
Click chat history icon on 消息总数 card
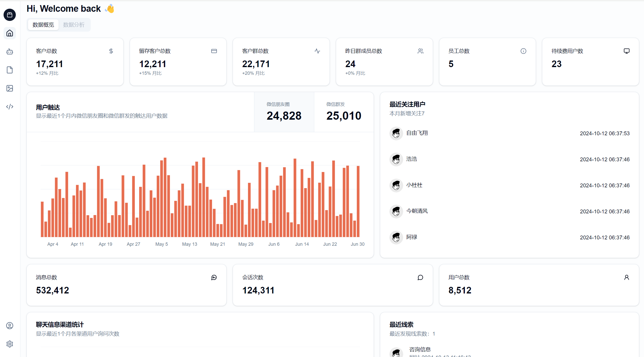pyautogui.click(x=214, y=277)
